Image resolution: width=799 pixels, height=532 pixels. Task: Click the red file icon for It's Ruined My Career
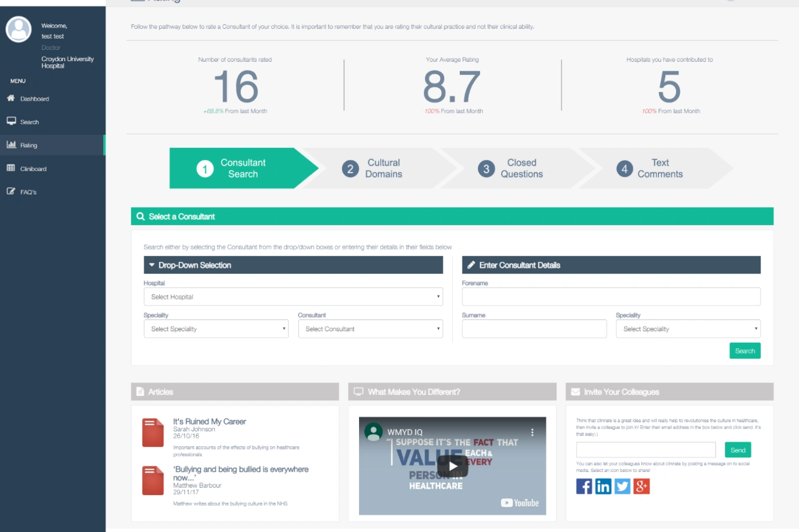point(153,432)
